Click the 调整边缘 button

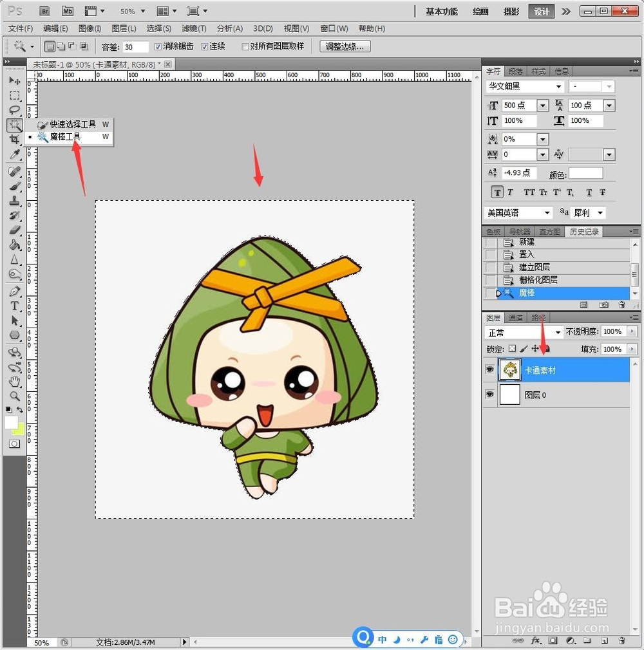[x=345, y=46]
